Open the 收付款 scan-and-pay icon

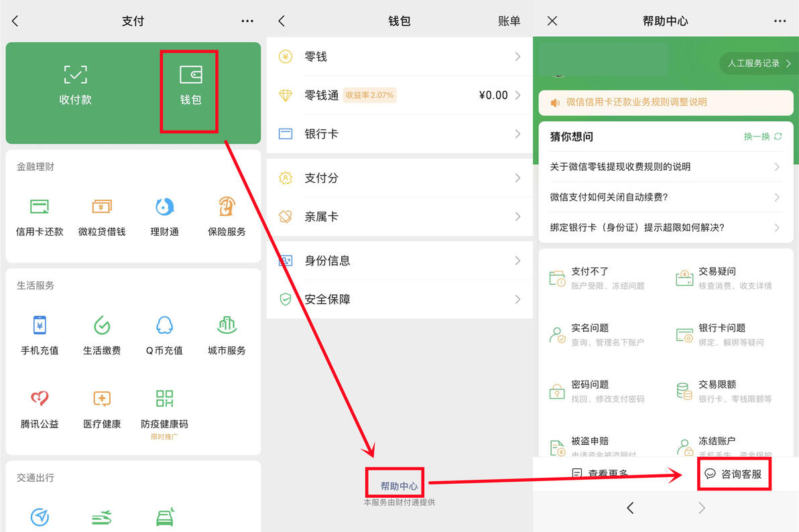point(76,85)
